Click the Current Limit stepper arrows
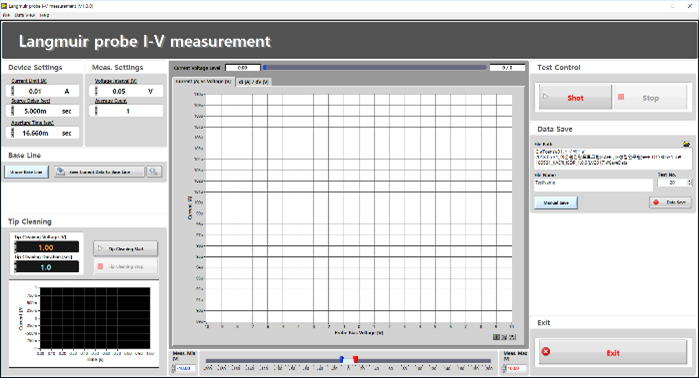Viewport: 699px width, 378px height. (12, 91)
